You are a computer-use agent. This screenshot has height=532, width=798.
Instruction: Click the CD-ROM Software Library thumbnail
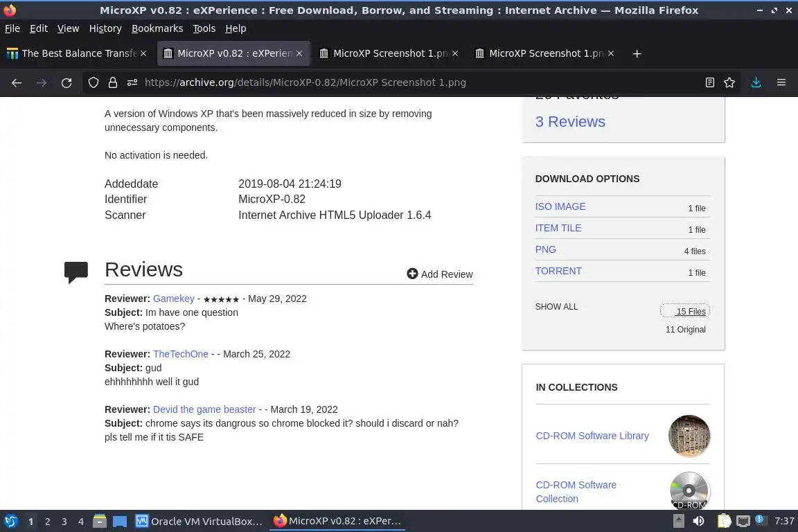click(x=689, y=436)
